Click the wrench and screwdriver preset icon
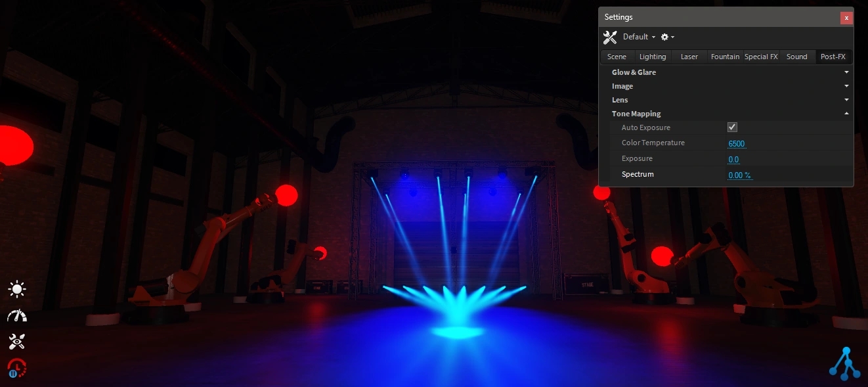Viewport: 868px width, 387px height. point(610,37)
